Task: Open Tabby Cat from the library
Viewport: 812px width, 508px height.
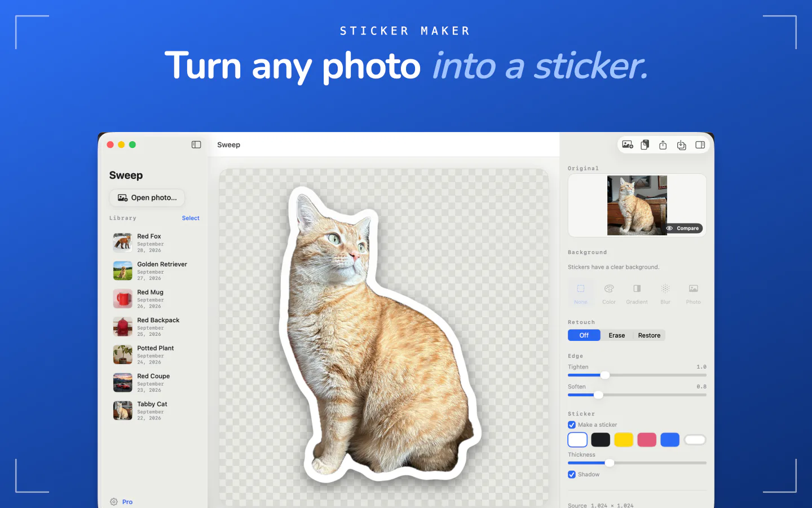Action: coord(155,410)
